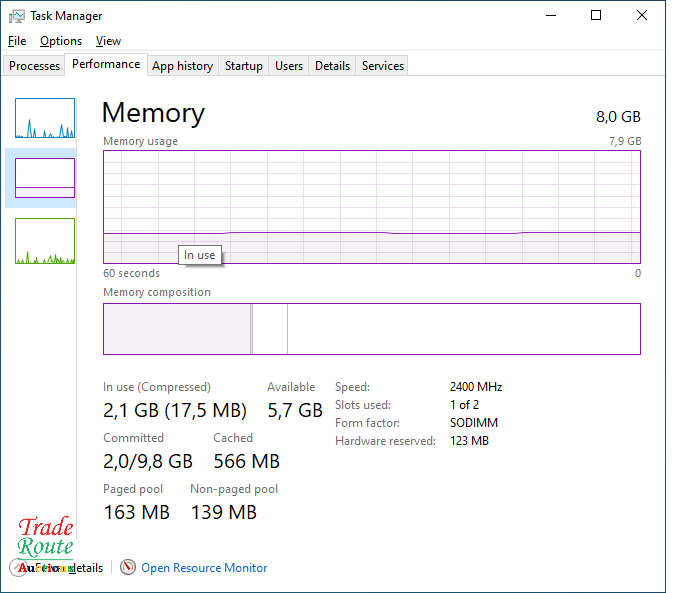Collapse view with the Fewer details chevron
The height and width of the screenshot is (593, 680).
(x=20, y=568)
